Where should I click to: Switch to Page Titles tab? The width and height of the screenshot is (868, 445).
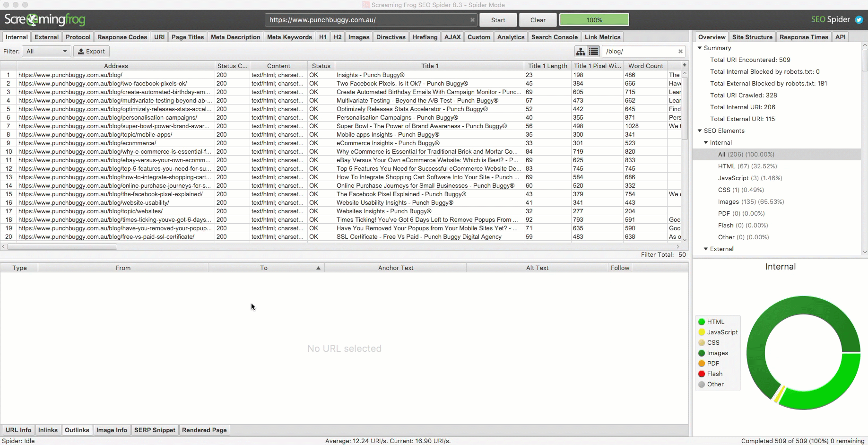pyautogui.click(x=188, y=37)
